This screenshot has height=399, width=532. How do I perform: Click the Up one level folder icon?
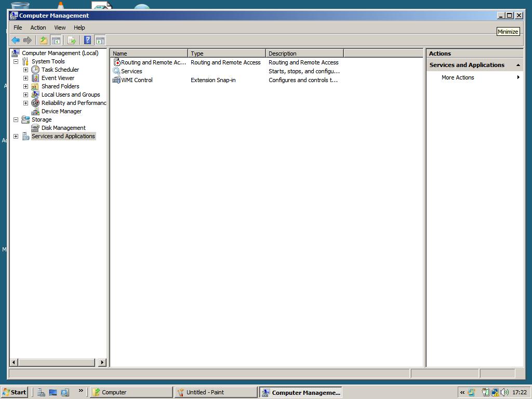coord(44,41)
